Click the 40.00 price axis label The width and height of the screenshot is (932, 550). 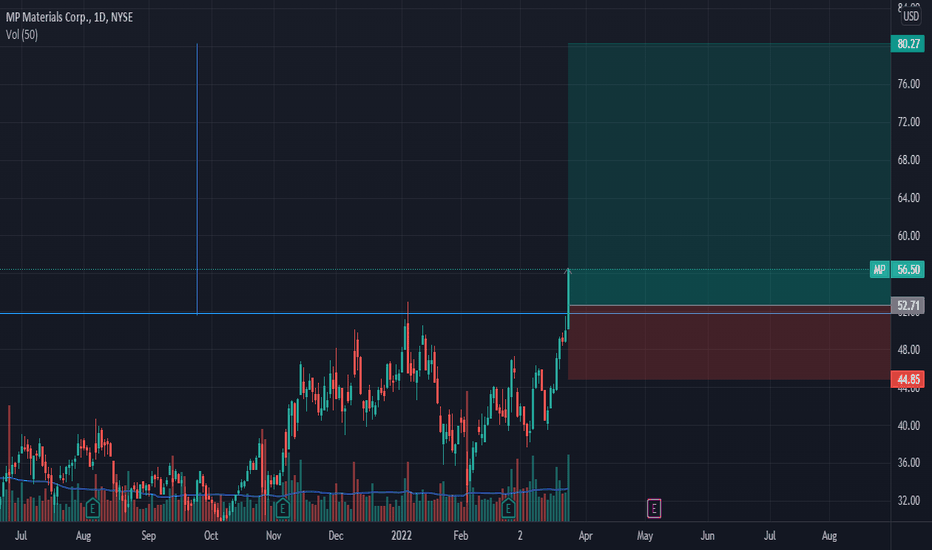tap(909, 426)
